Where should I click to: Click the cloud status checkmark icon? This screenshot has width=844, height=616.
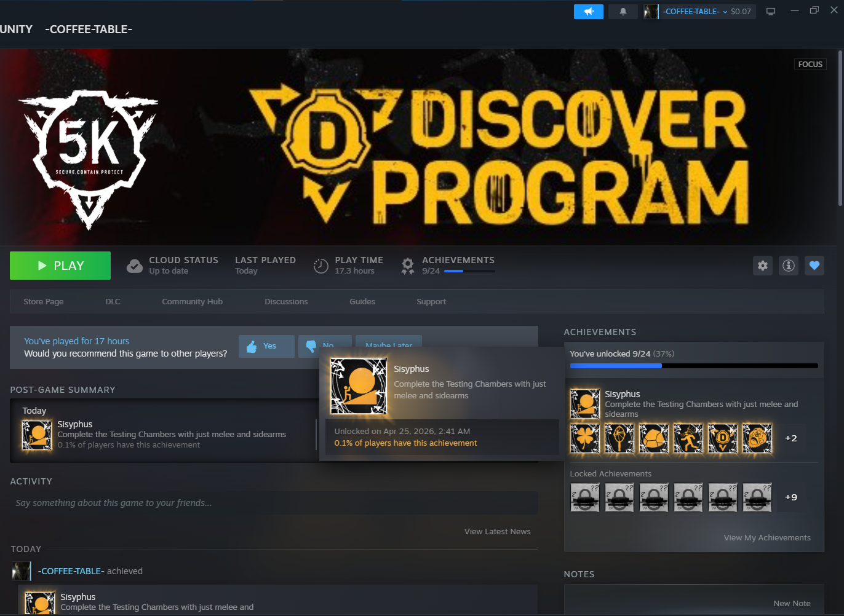[135, 266]
